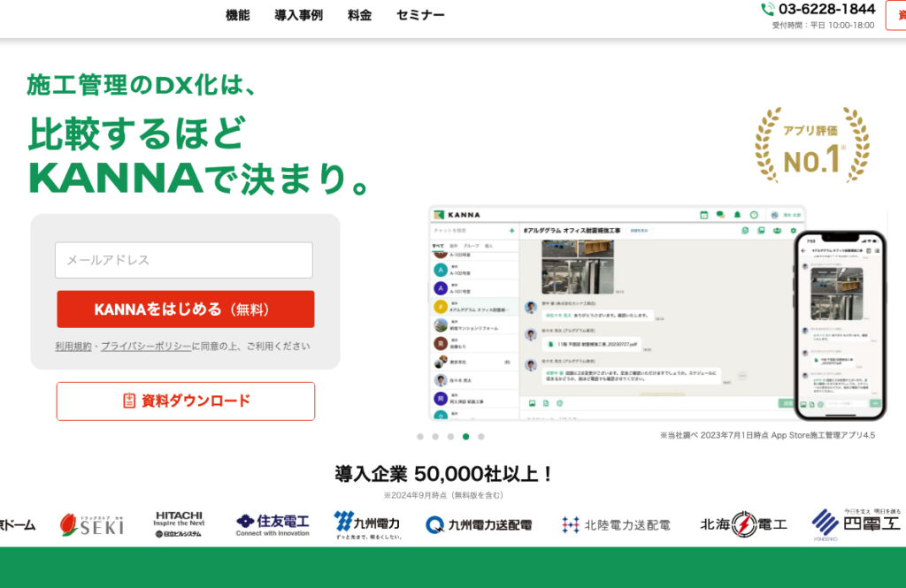Click the メールアドレス input field

pos(184,260)
